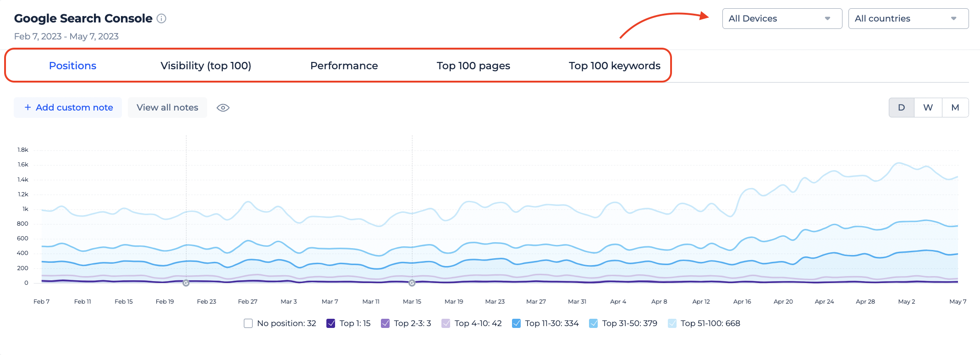The width and height of the screenshot is (980, 355).
Task: Click the May 2 axis label
Action: coord(907,301)
